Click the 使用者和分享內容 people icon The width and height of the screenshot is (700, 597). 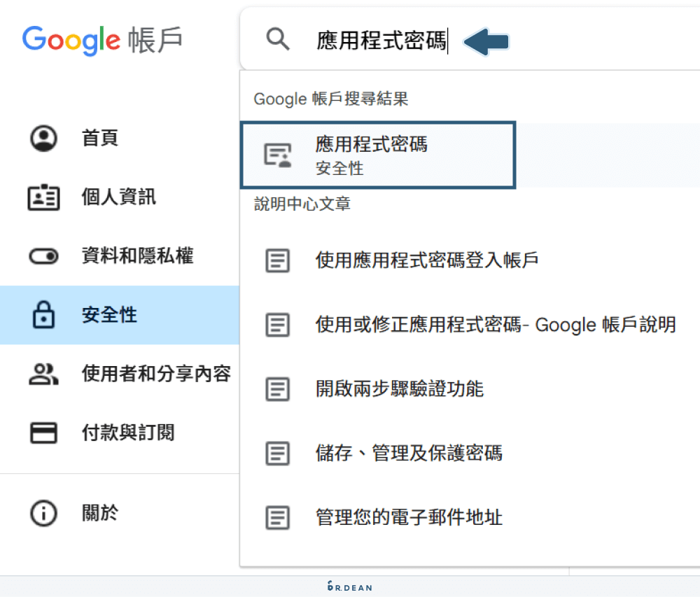tap(43, 374)
